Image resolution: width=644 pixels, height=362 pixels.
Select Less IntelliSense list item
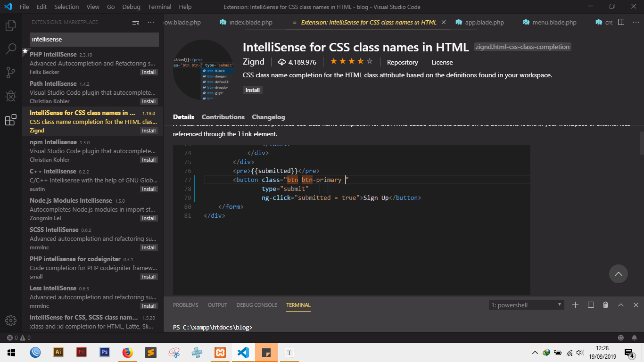pos(93,296)
